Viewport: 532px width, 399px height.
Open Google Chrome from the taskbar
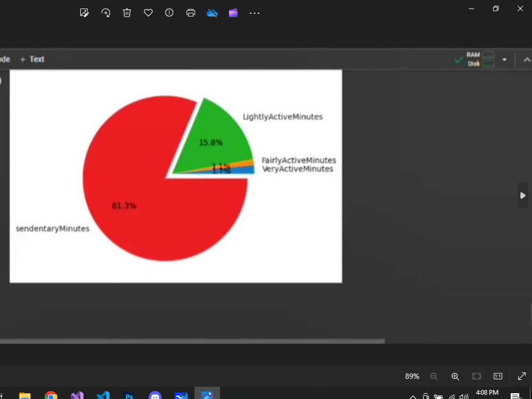(51, 396)
